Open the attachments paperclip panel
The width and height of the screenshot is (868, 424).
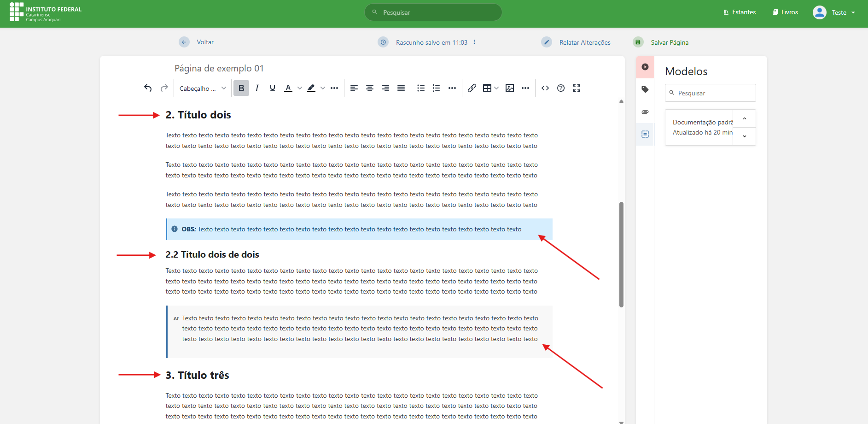[x=645, y=112]
